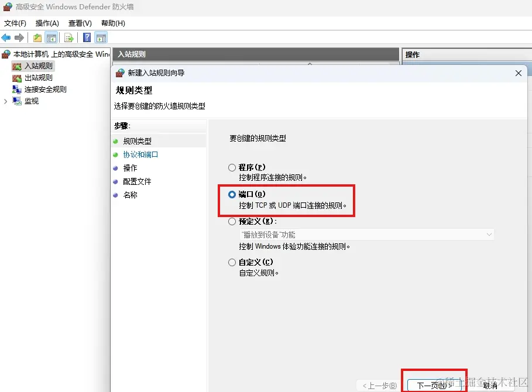Click the Up one level folder icon
The image size is (532, 392).
(x=37, y=37)
